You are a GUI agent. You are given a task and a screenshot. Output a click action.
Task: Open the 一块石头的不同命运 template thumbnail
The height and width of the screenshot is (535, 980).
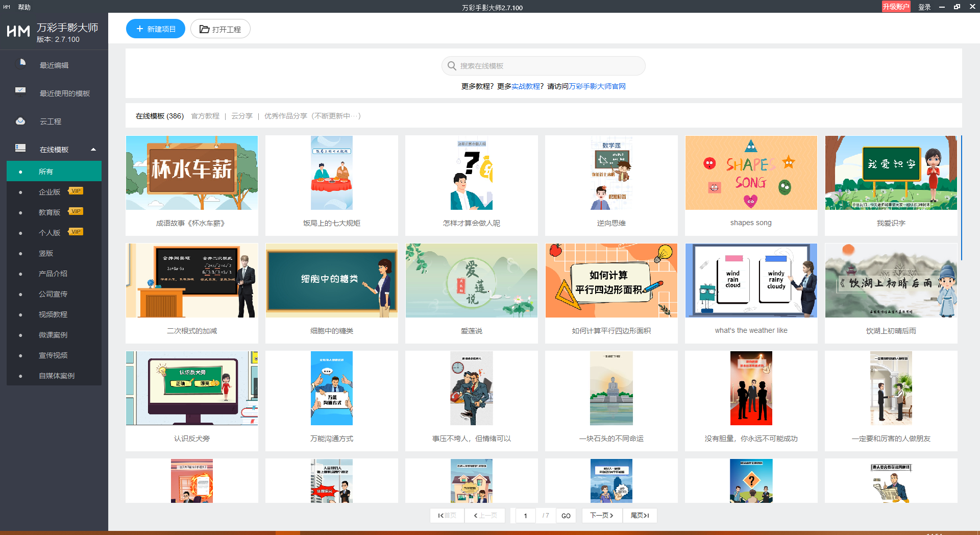coord(611,388)
